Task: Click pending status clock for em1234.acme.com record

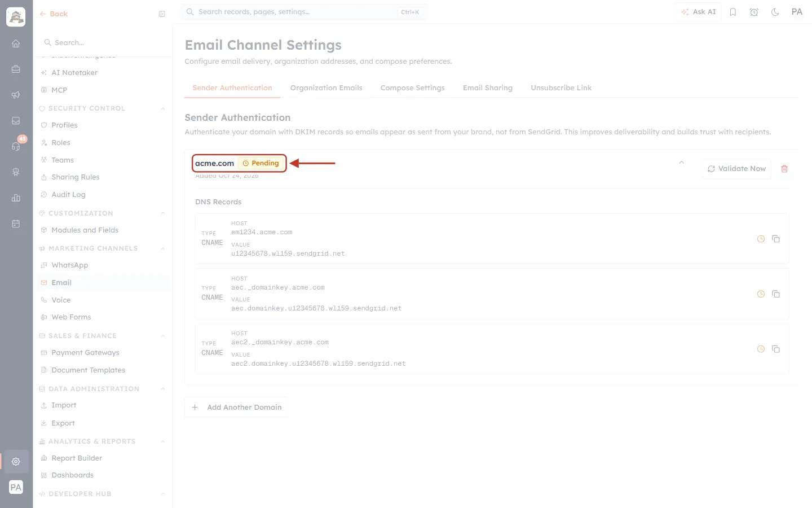Action: pyautogui.click(x=761, y=239)
